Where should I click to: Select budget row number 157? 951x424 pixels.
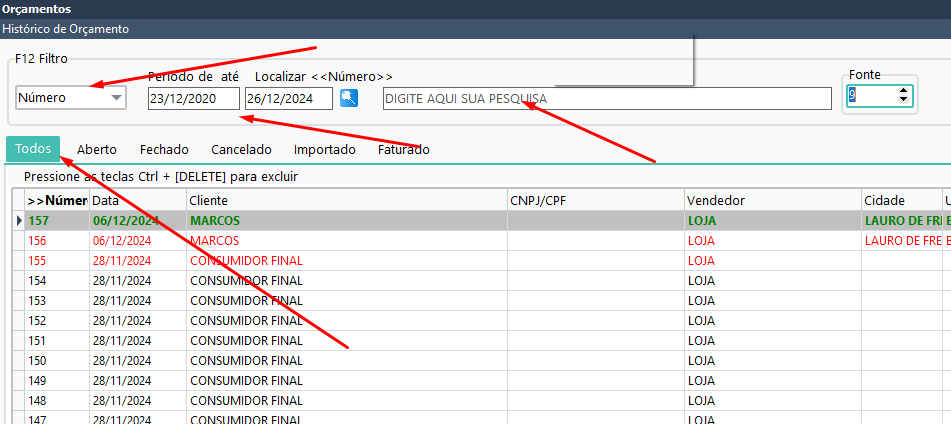coord(482,221)
